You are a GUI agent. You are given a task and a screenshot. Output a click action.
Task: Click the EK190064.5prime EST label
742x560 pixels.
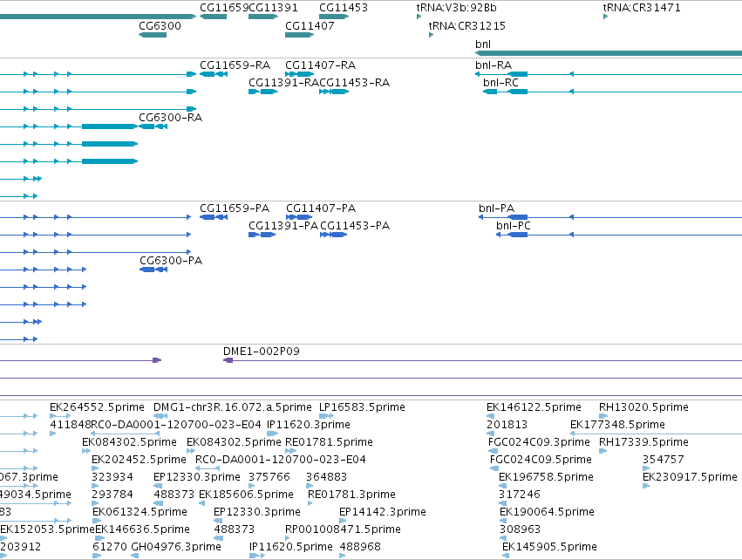point(547,512)
